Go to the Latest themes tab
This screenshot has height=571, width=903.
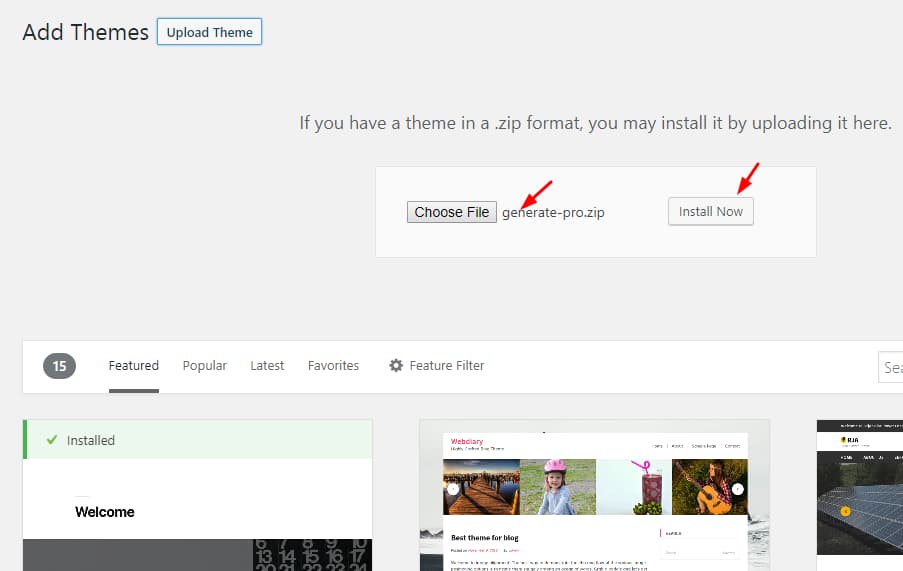coord(267,366)
